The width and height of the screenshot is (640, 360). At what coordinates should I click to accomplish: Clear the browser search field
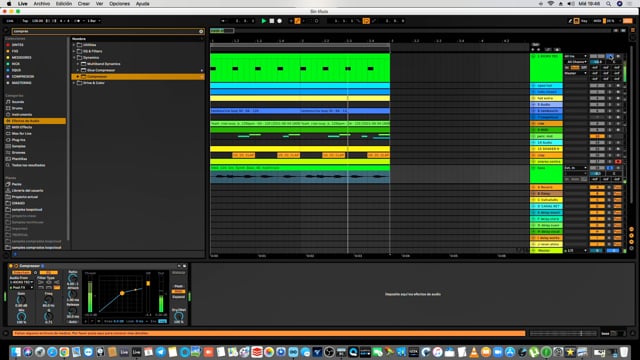[201, 31]
